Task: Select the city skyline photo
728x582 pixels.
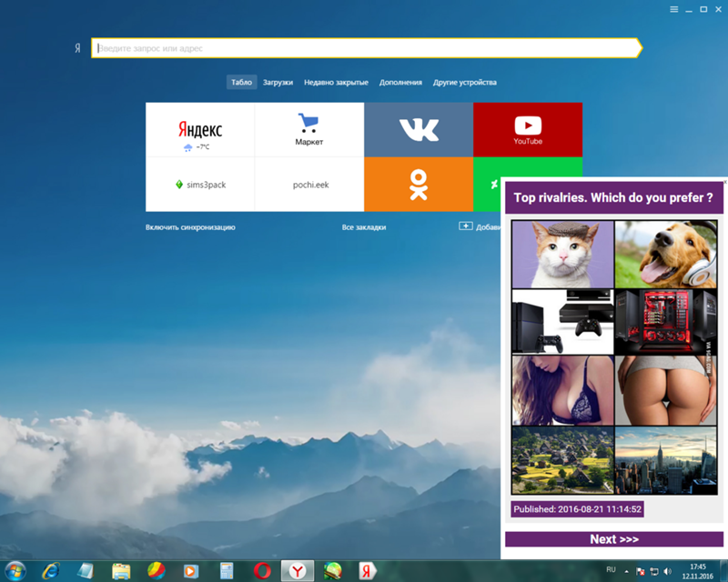Action: (x=666, y=460)
